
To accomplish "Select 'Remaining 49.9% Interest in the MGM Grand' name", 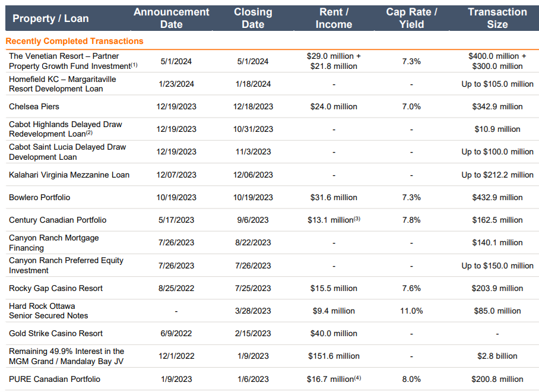I will tap(66, 356).
